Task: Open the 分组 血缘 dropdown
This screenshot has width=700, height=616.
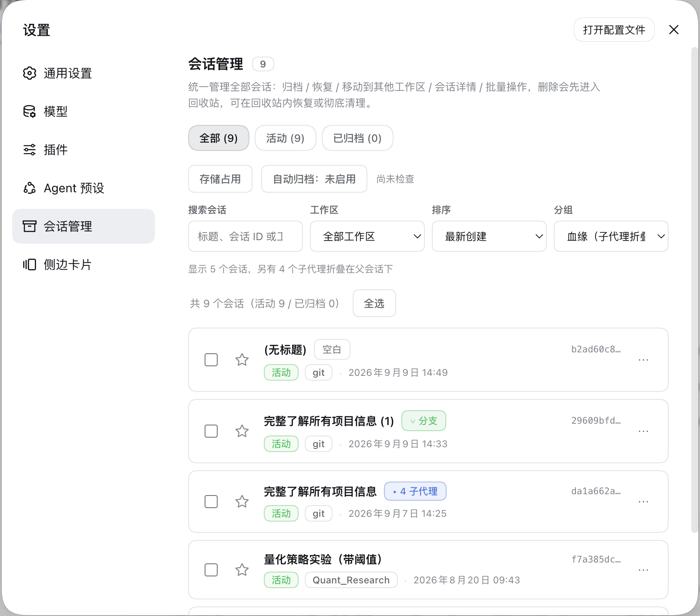Action: point(611,236)
